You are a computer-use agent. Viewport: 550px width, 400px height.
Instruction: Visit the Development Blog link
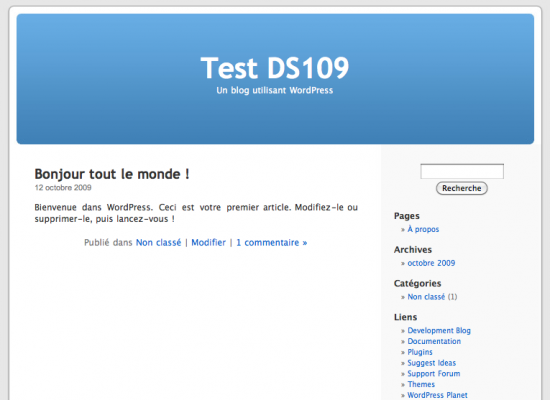439,331
